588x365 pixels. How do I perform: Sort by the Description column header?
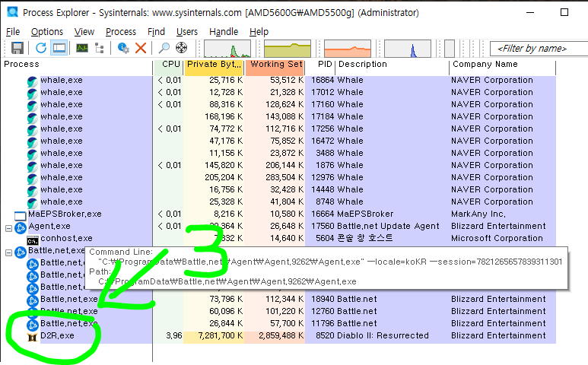(392, 65)
